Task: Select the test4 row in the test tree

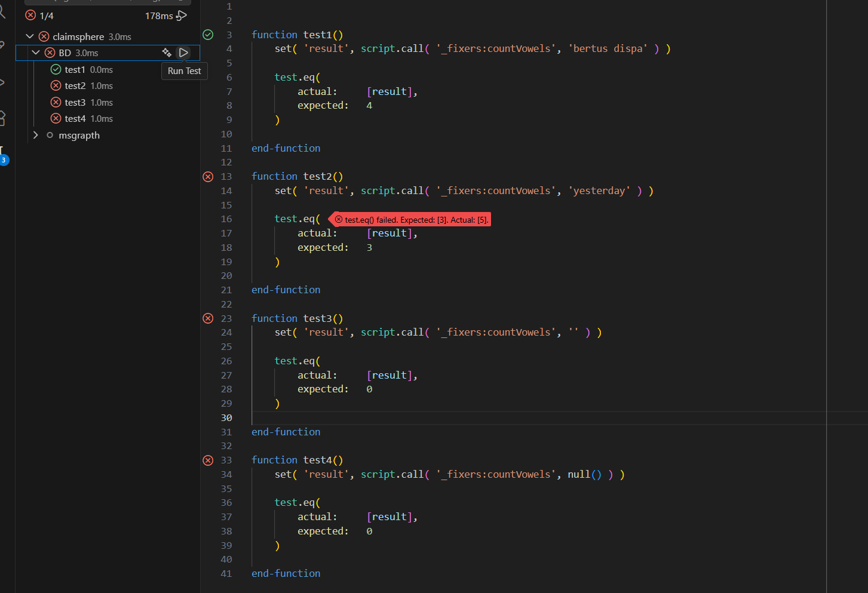Action: pos(108,118)
